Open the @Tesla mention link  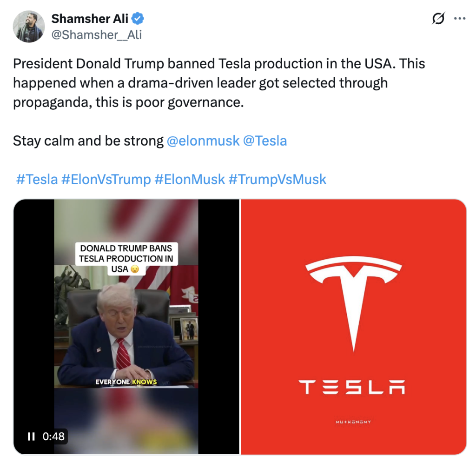pos(265,141)
